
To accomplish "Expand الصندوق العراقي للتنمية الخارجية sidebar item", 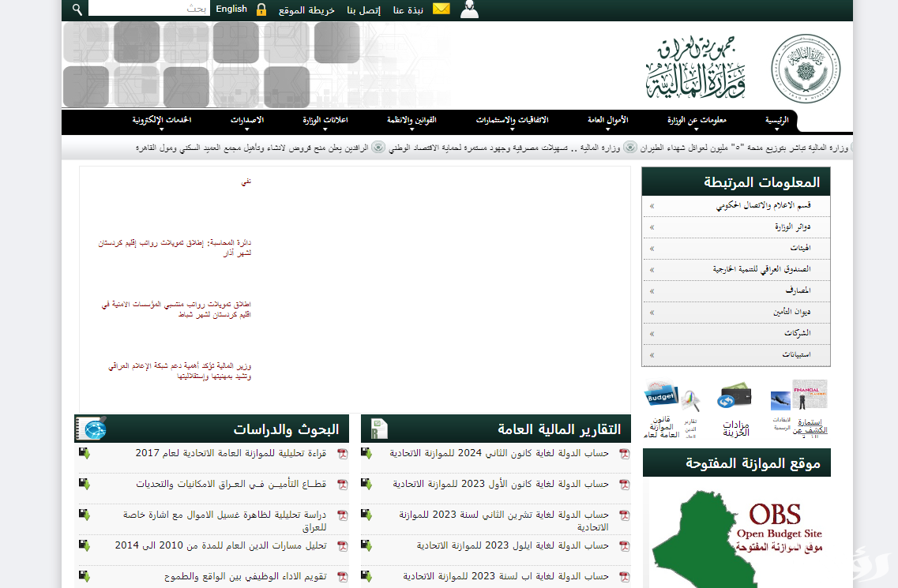I will pos(736,270).
